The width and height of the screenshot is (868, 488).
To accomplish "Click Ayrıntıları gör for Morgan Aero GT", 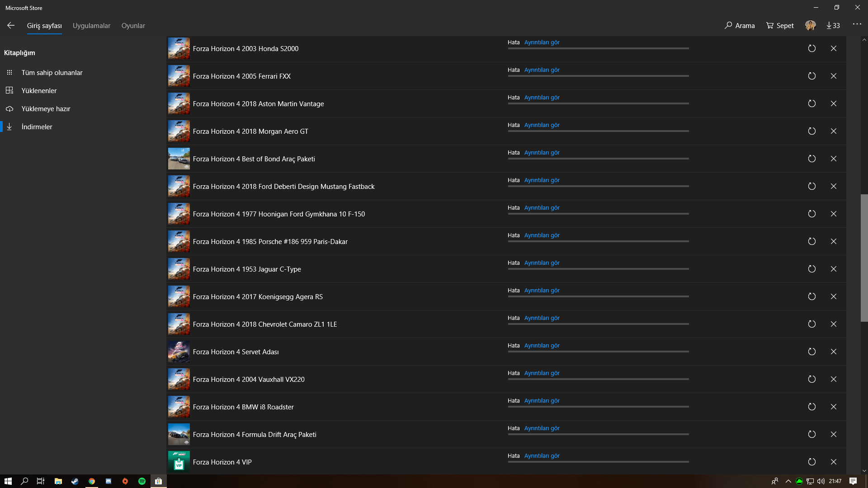I will coord(542,125).
